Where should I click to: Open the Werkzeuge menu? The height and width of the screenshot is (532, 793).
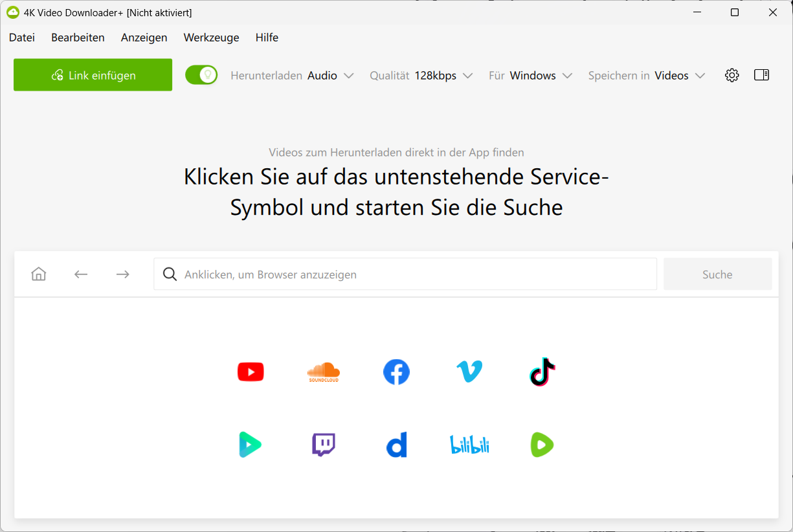click(211, 38)
